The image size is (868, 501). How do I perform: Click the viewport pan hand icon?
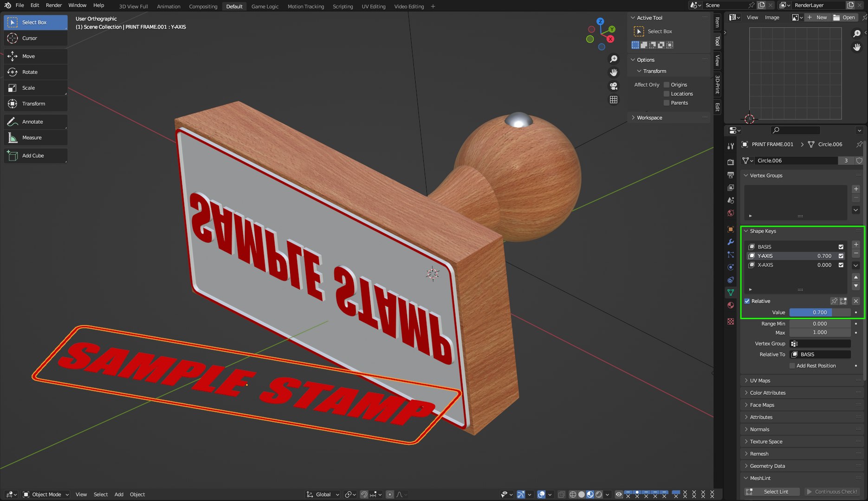tap(614, 72)
